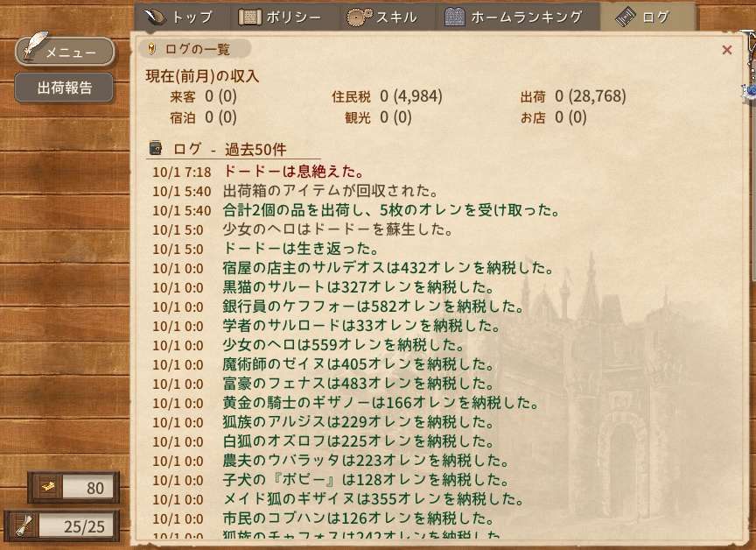The width and height of the screenshot is (756, 550).
Task: Select the entry メイド狐のギザイヌ 355オレン
Action: 373,499
